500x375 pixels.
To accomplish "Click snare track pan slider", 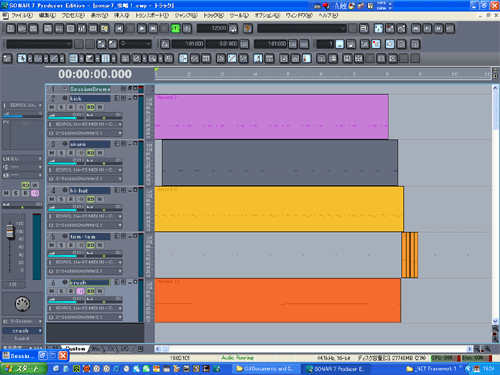I will 104,162.
